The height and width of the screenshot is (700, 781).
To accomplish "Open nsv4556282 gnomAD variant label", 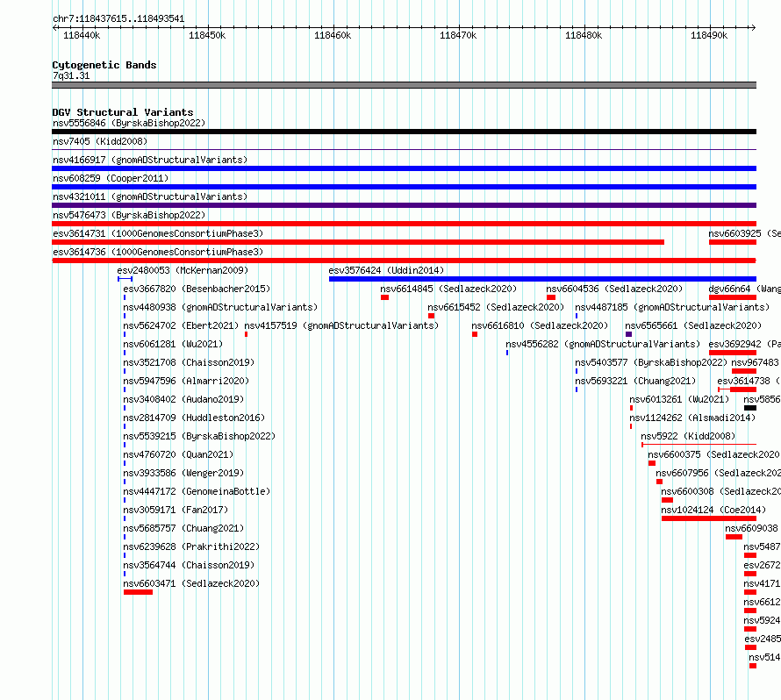I will pos(603,344).
